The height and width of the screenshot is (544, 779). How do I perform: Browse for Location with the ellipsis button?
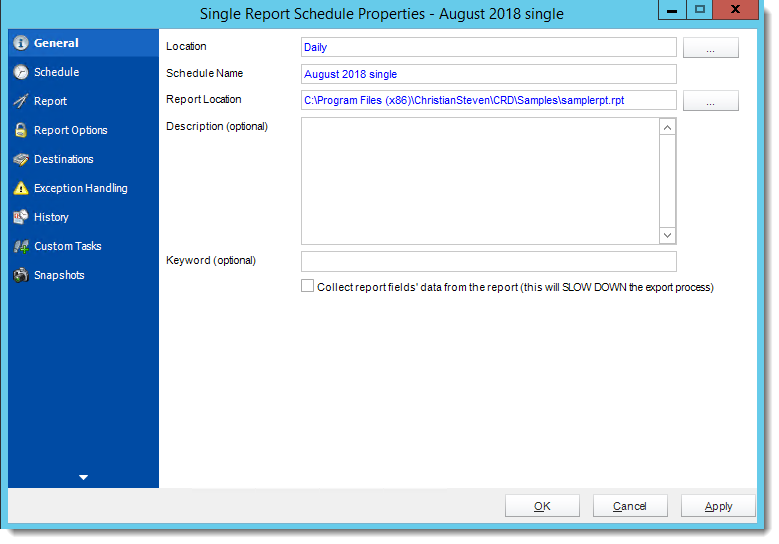[710, 48]
